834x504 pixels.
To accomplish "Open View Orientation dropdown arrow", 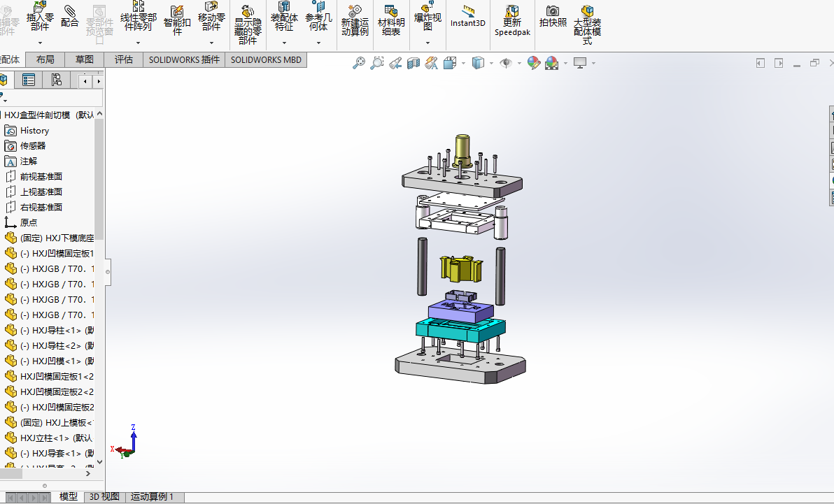I will pyautogui.click(x=463, y=64).
